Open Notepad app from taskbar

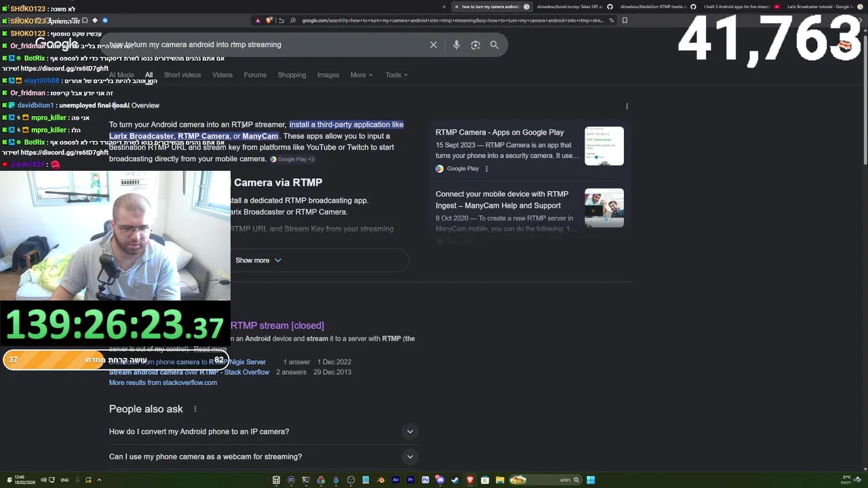click(x=366, y=480)
